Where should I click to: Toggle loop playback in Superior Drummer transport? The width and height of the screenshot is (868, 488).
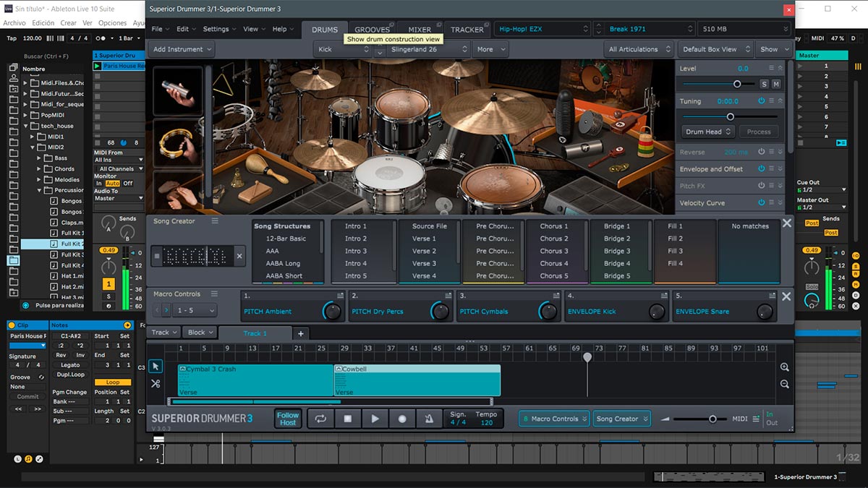(x=320, y=419)
